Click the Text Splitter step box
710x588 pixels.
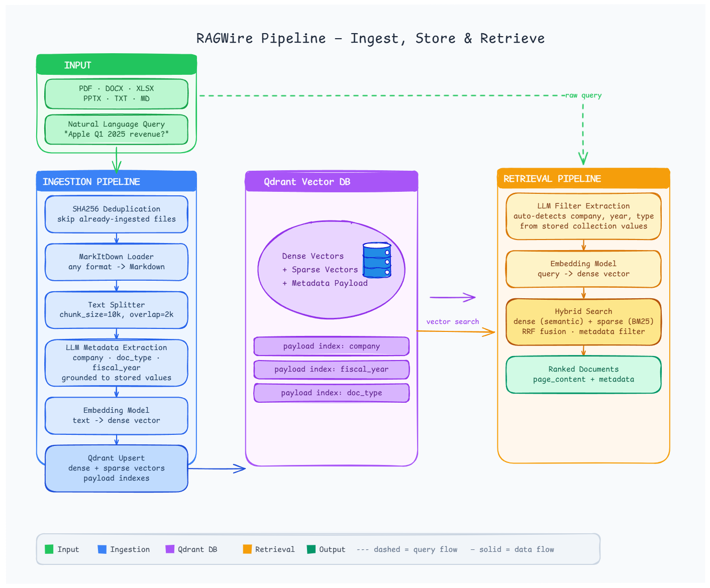coord(117,310)
